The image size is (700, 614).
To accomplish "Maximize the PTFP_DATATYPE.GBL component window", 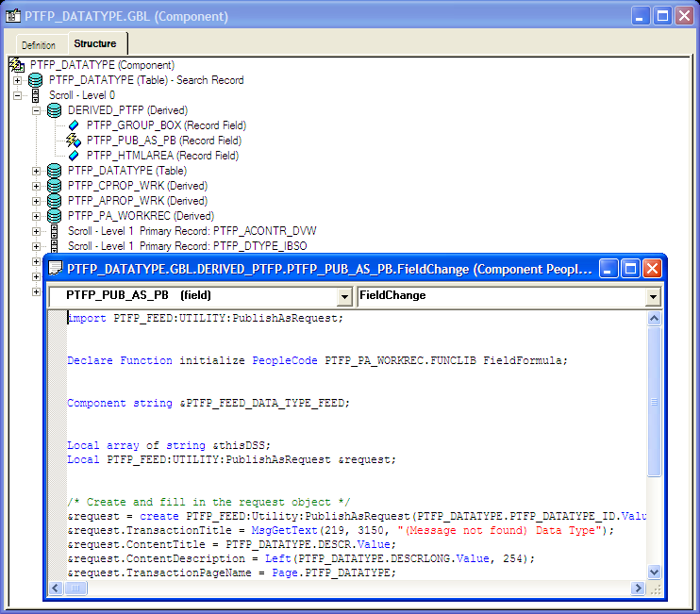I will tap(662, 16).
